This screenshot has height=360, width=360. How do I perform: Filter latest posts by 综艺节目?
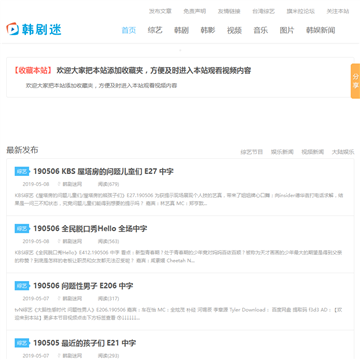[x=252, y=152]
